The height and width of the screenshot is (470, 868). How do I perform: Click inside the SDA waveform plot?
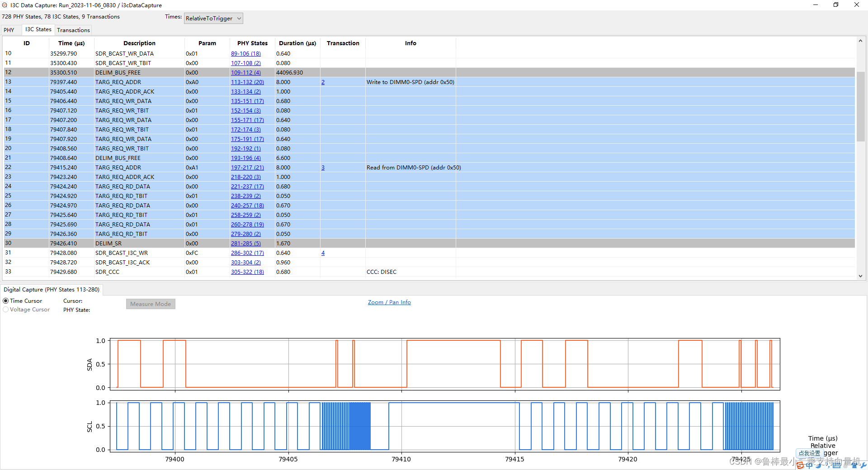pos(445,364)
